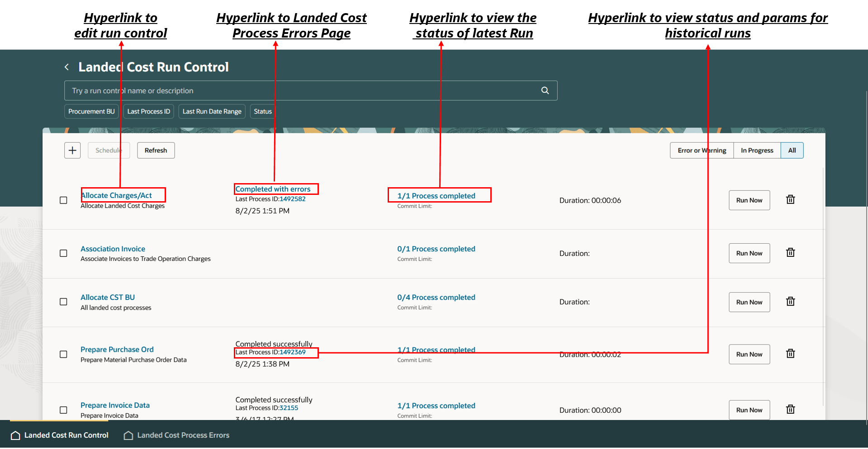The height and width of the screenshot is (449, 868).
Task: Open the Last Process ID filter
Action: [149, 111]
